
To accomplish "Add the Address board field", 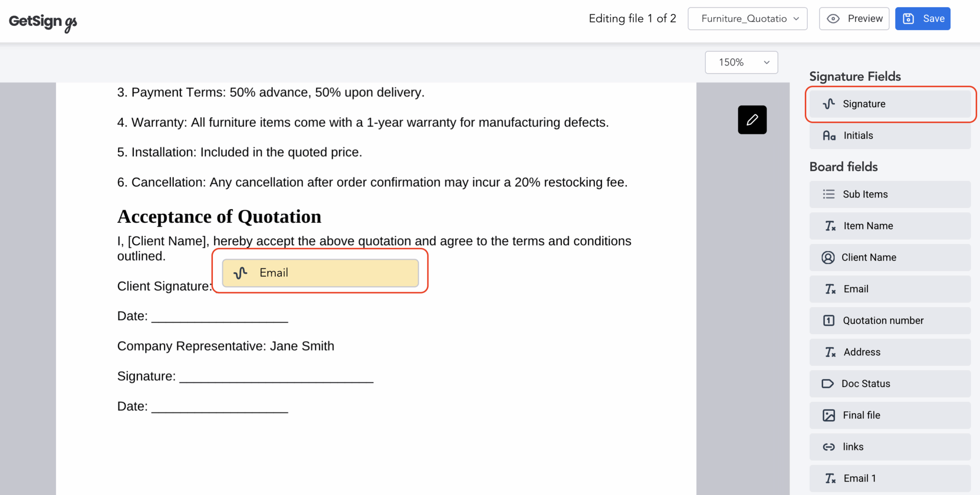I will pos(889,352).
